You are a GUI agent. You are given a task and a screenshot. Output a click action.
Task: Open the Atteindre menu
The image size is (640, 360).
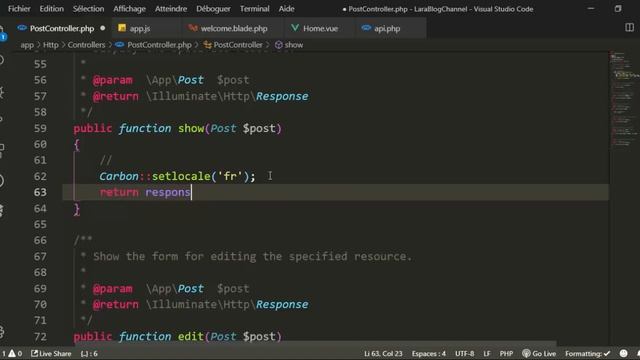tap(171, 9)
